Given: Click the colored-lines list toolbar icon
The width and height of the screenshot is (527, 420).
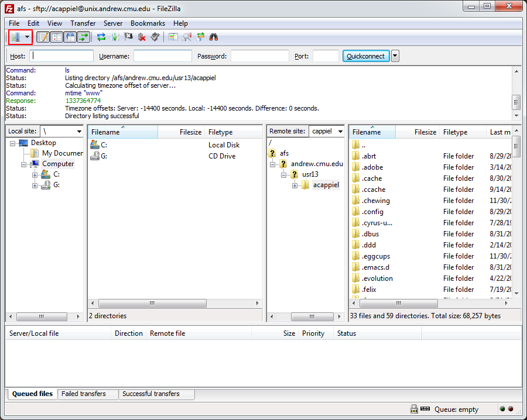Looking at the screenshot, I should point(173,37).
